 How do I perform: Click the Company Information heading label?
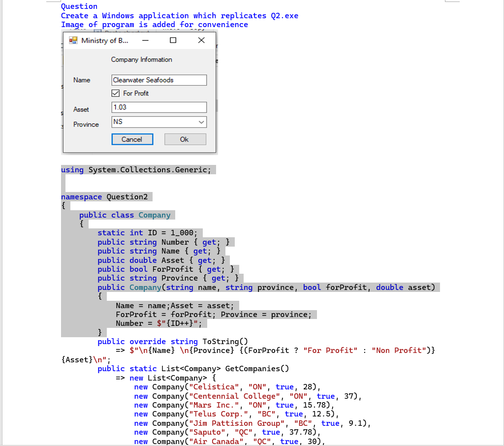[x=141, y=60]
